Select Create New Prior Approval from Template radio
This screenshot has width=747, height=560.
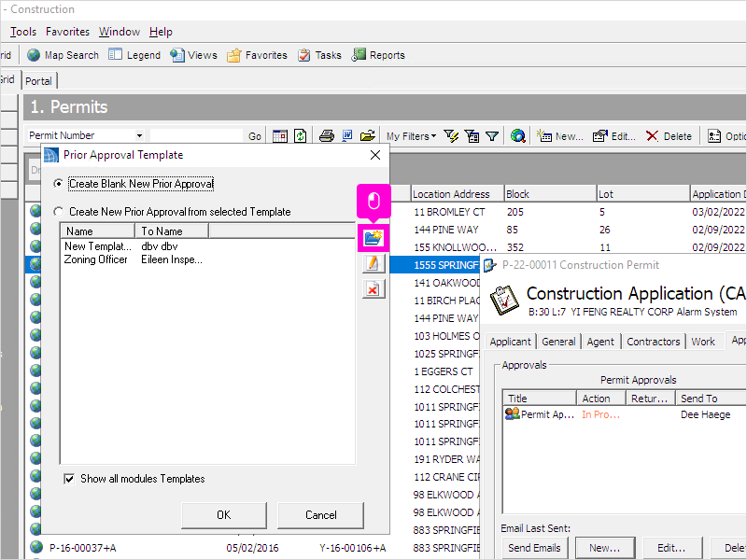[x=58, y=212]
